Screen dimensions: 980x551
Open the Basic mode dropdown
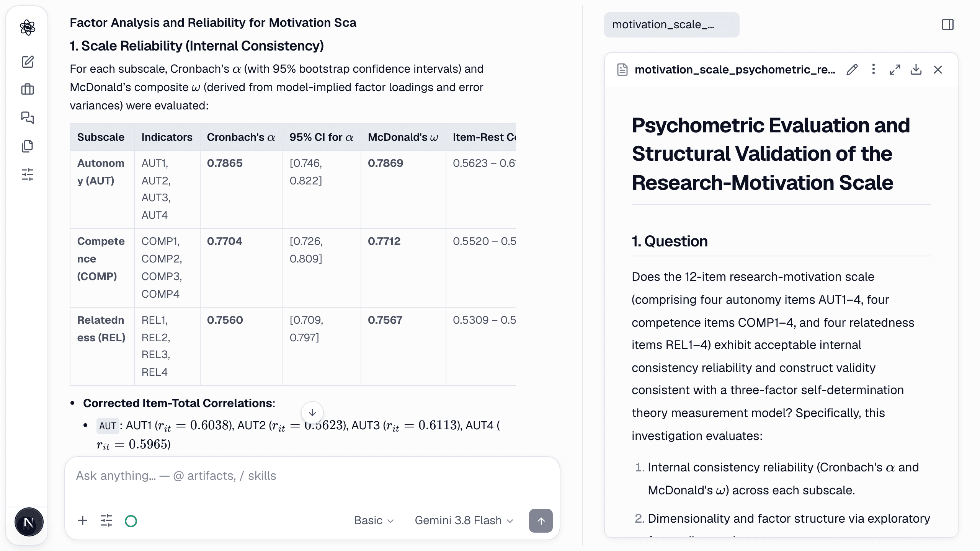(x=374, y=520)
